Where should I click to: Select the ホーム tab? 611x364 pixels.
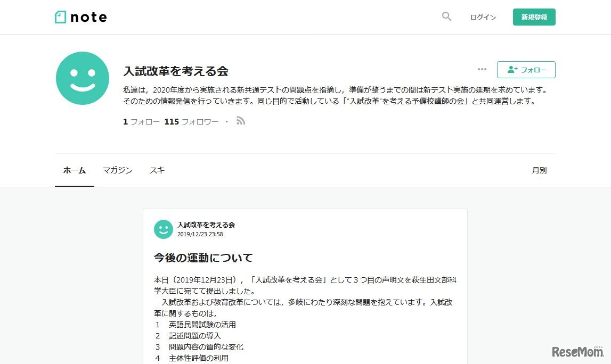(x=75, y=170)
